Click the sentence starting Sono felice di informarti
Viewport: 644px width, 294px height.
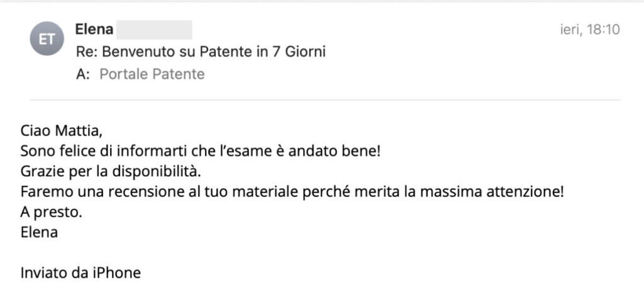[x=201, y=152]
